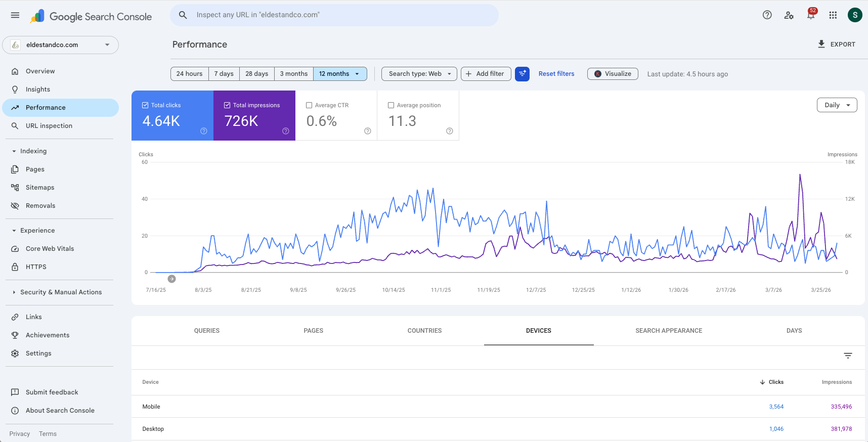The width and height of the screenshot is (868, 442).
Task: Open Search type: Web dropdown
Action: [419, 74]
